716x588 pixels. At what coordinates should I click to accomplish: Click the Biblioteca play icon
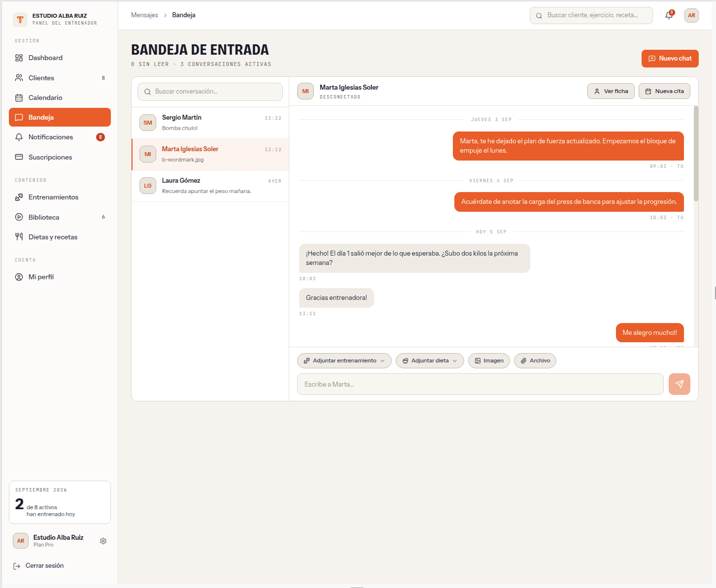tap(19, 217)
